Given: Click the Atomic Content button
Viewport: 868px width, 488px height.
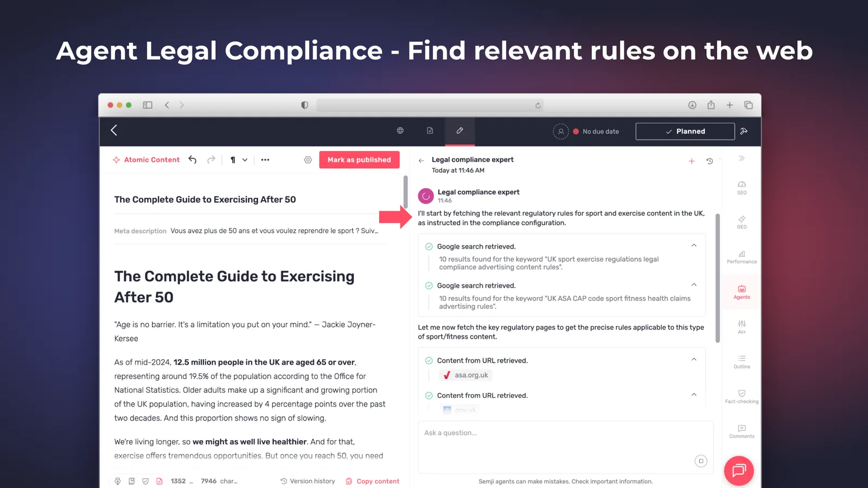Looking at the screenshot, I should (x=146, y=160).
